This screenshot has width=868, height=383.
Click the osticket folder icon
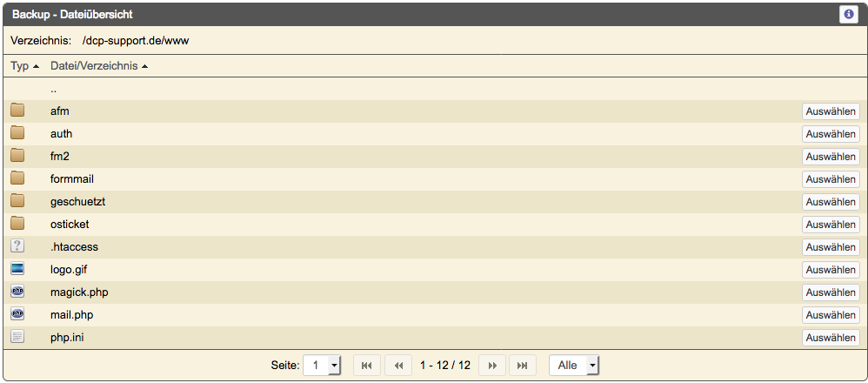(17, 224)
